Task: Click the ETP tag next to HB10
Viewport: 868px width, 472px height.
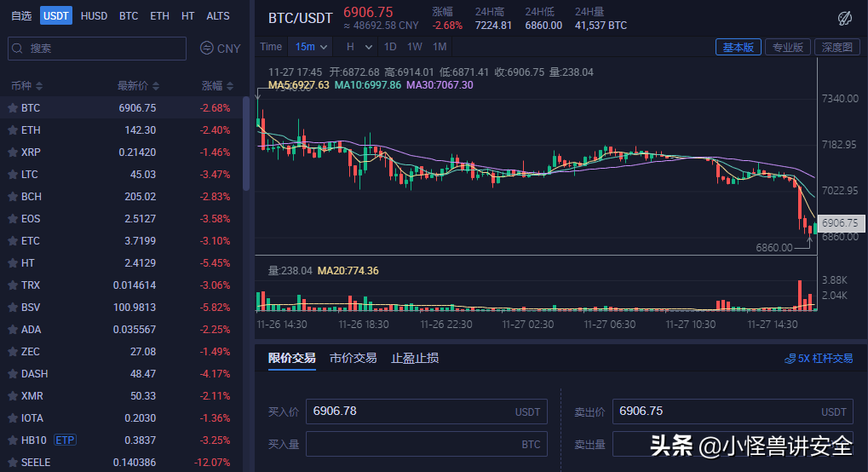Action: coord(65,440)
